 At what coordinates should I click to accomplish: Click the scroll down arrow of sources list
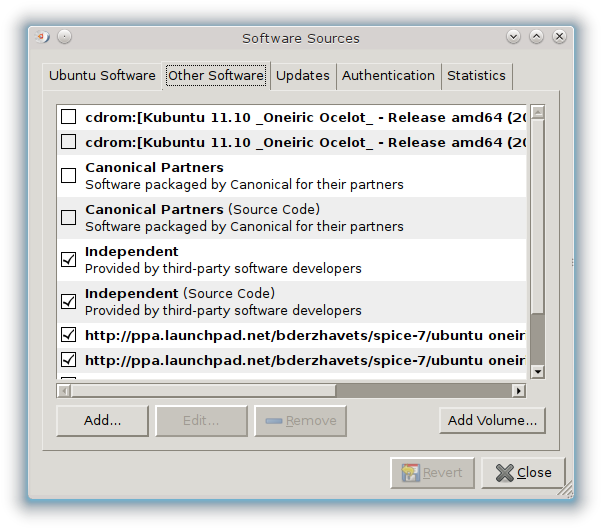point(537,372)
